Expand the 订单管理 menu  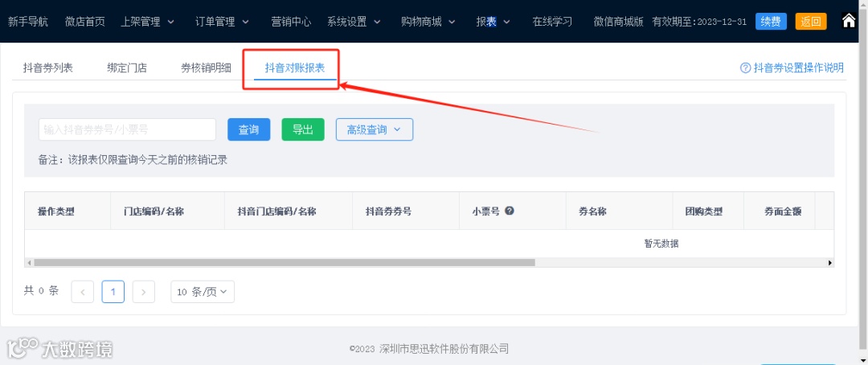(222, 23)
